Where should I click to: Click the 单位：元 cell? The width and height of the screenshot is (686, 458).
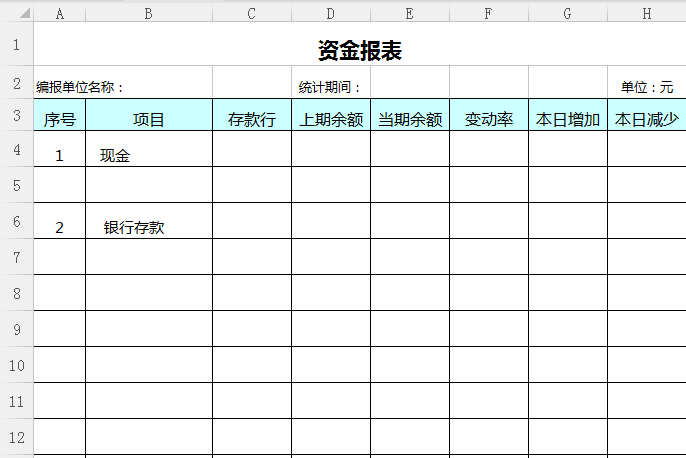[646, 87]
